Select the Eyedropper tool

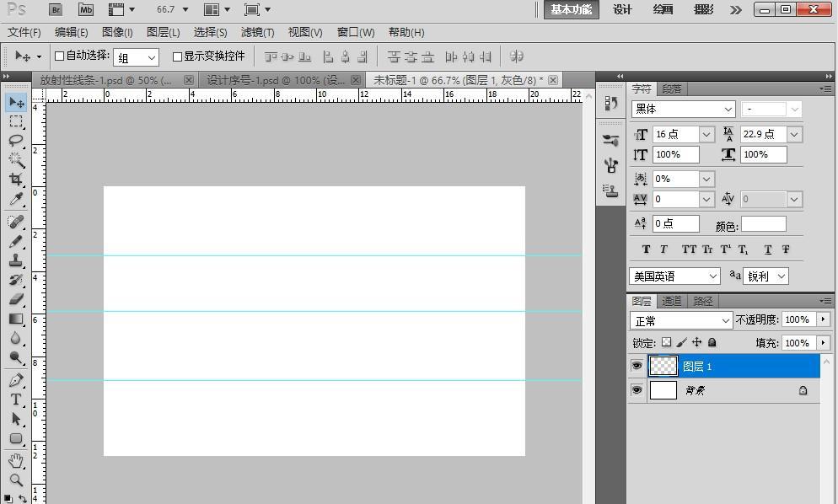(x=16, y=200)
